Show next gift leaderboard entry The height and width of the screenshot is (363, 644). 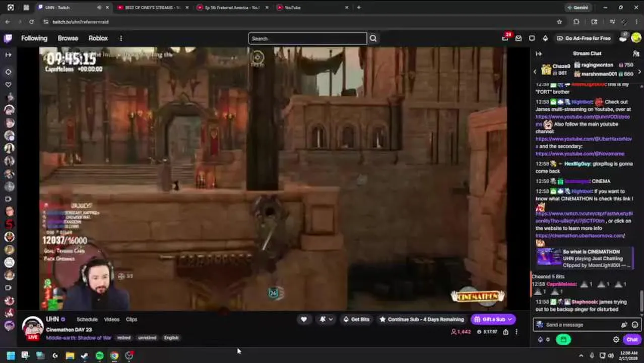tap(639, 72)
